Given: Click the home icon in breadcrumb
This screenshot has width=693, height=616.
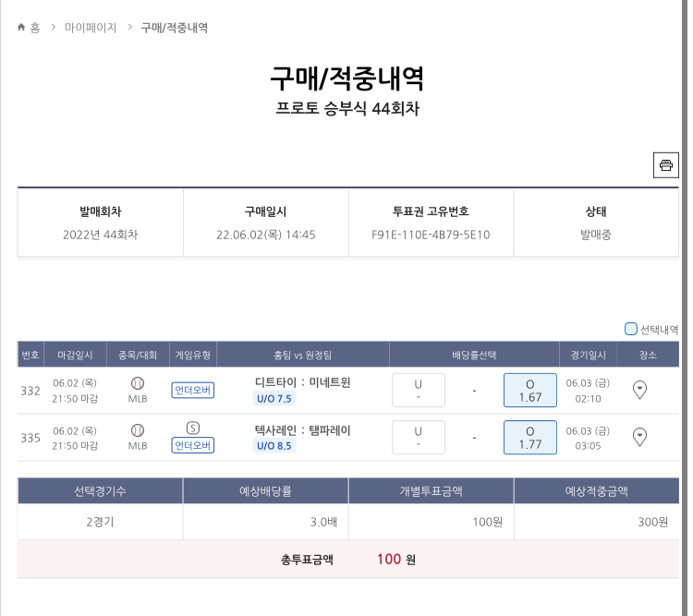Looking at the screenshot, I should point(21,28).
